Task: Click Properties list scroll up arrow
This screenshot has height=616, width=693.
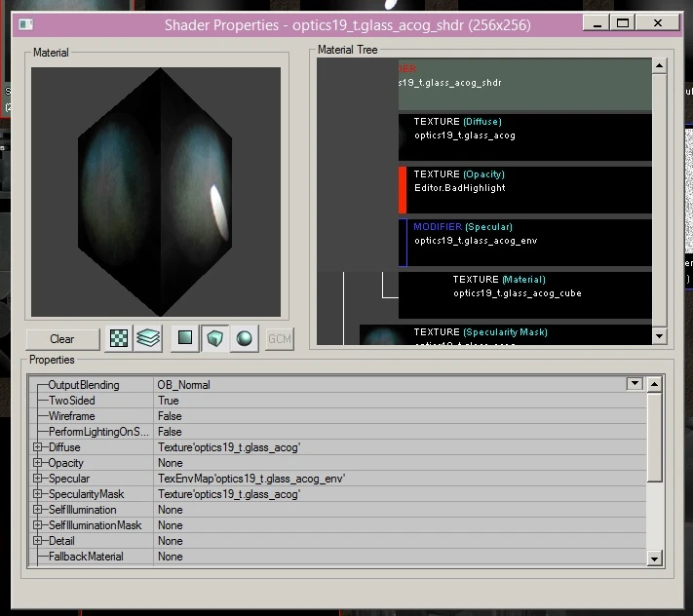Action: click(x=654, y=384)
